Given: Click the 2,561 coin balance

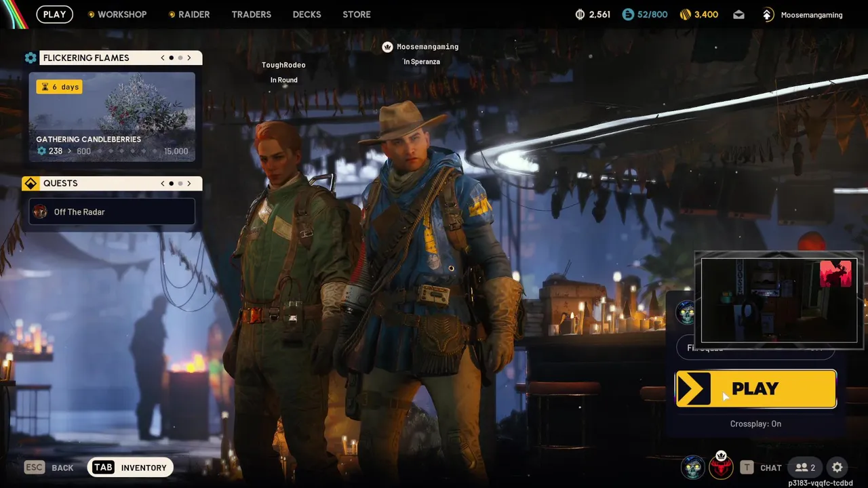Looking at the screenshot, I should 599,14.
